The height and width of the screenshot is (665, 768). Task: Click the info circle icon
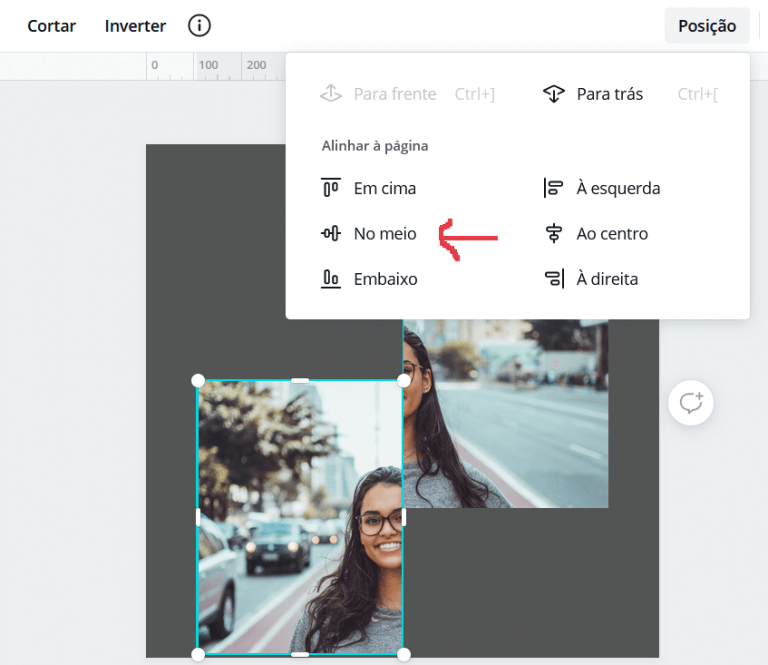coord(199,25)
